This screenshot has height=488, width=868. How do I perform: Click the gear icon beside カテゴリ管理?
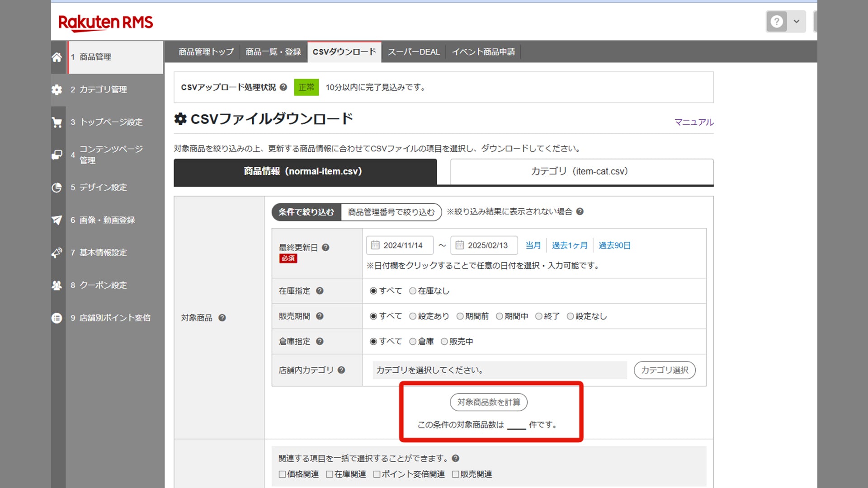[57, 89]
